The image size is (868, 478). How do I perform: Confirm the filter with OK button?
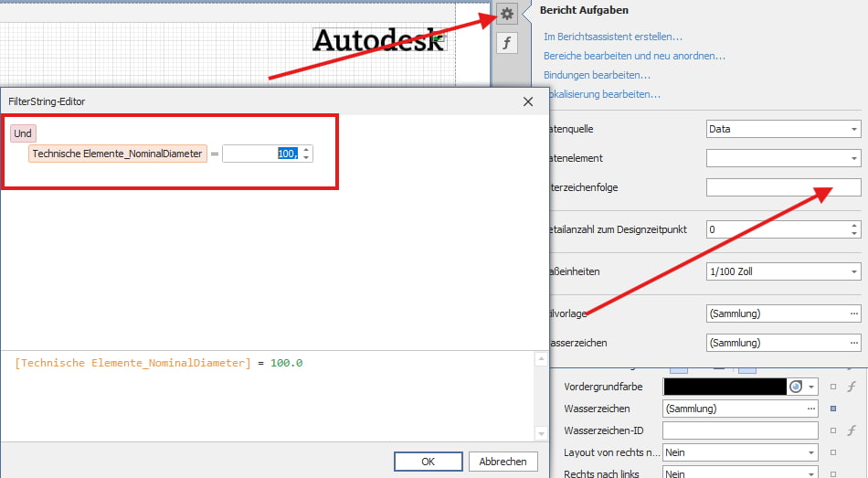(x=428, y=462)
